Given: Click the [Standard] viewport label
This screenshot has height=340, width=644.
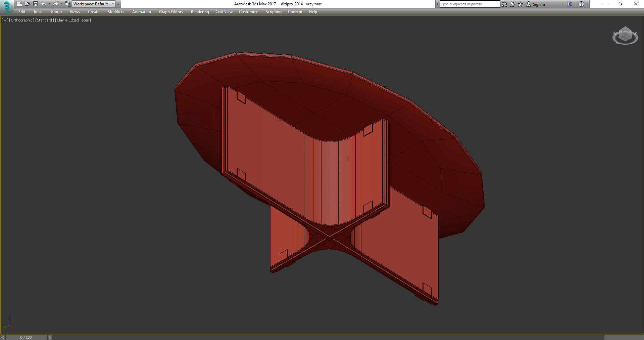Looking at the screenshot, I should (x=44, y=20).
